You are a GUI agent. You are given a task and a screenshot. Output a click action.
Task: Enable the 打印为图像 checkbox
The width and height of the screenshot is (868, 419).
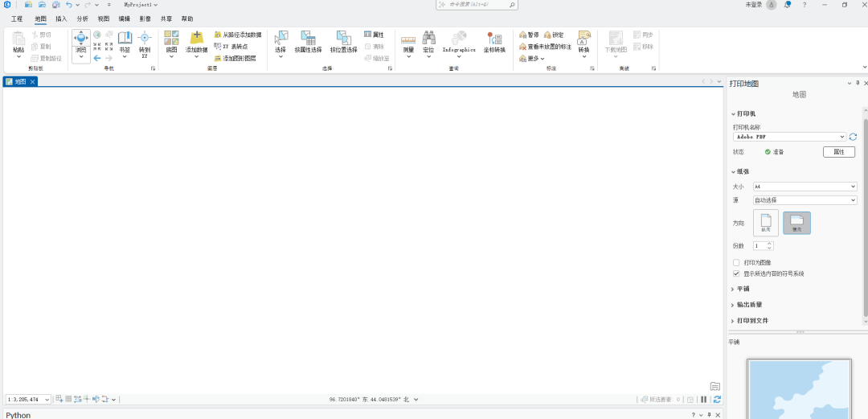click(736, 263)
